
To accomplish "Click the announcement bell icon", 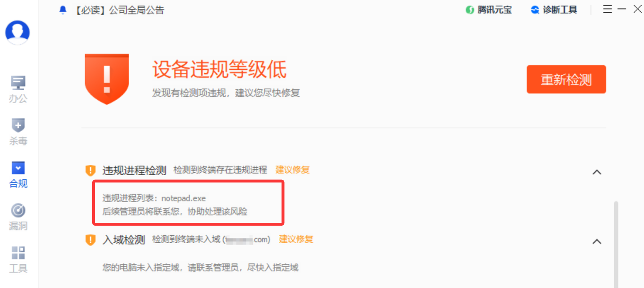I will coord(63,10).
